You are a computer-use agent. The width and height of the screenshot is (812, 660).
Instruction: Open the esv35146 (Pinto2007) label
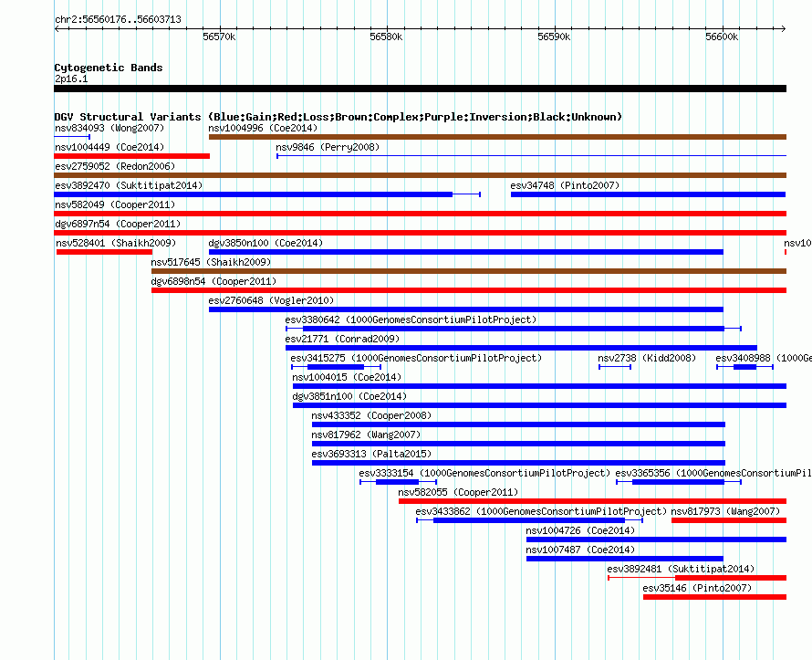coord(697,588)
